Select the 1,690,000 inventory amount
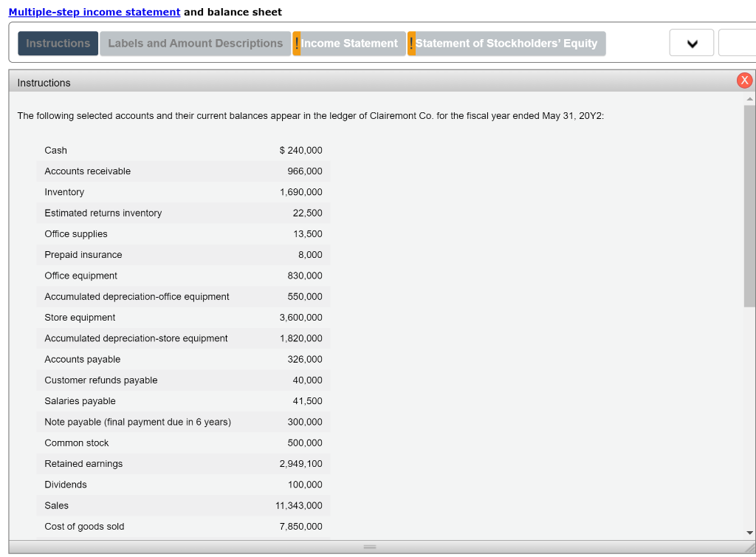This screenshot has width=756, height=557. (301, 192)
